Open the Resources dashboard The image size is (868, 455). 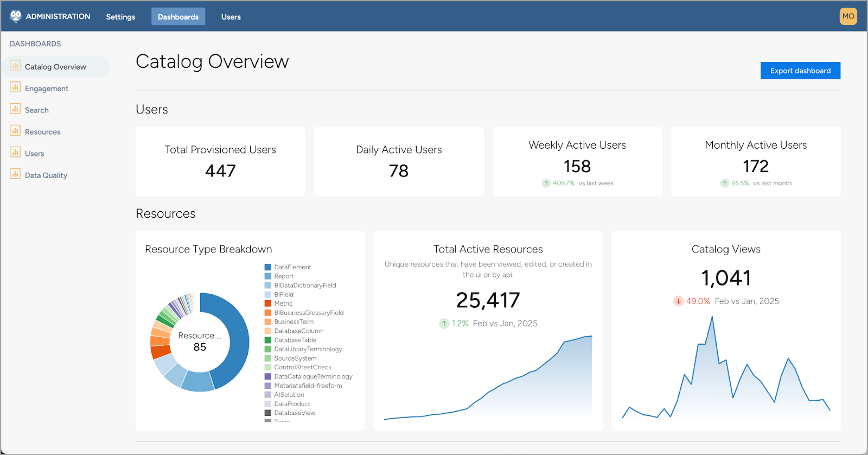click(x=43, y=132)
